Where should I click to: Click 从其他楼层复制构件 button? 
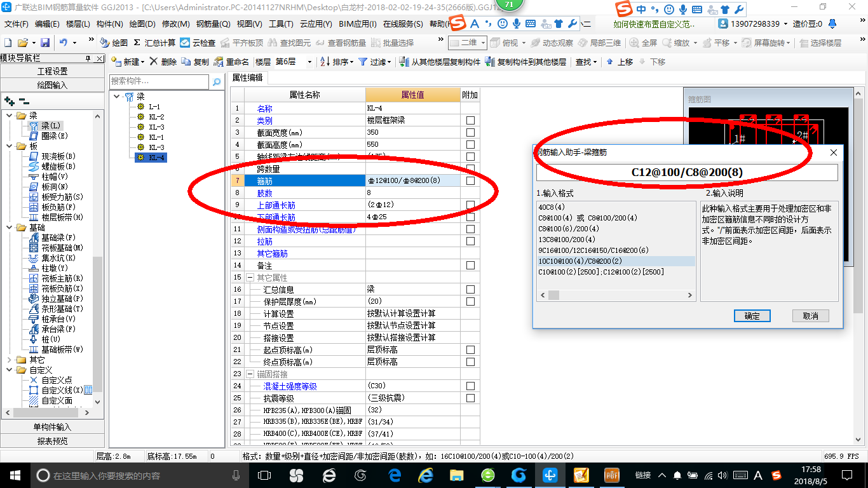[x=440, y=62]
